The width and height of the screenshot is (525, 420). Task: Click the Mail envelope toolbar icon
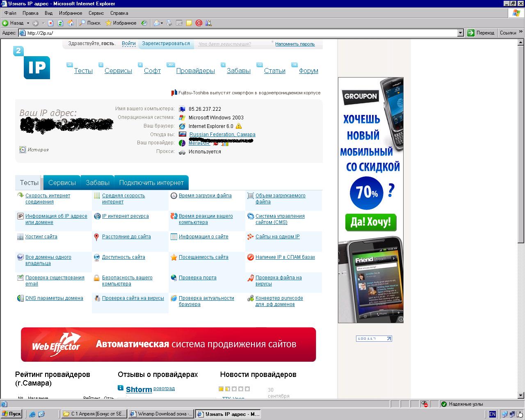(156, 23)
